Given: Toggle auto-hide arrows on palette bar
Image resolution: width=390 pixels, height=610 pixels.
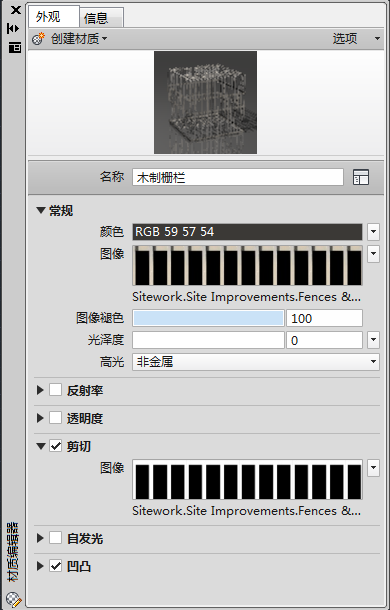Looking at the screenshot, I should pyautogui.click(x=13, y=28).
